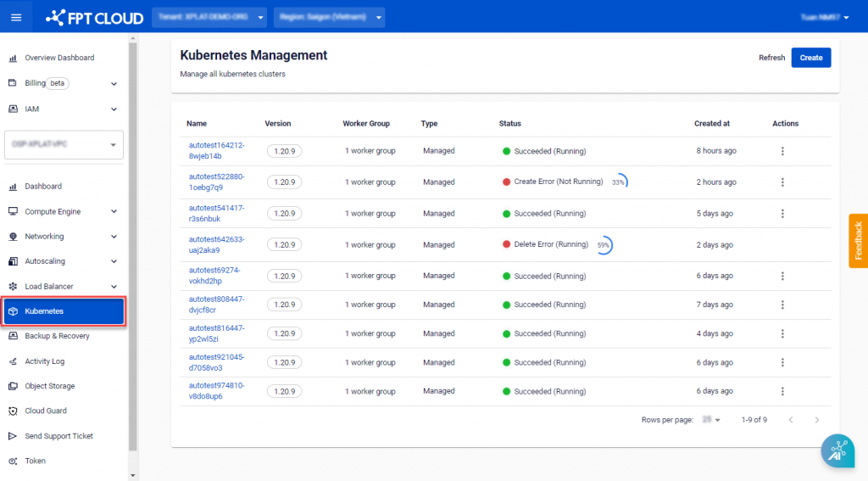Click the Overview Dashboard sidebar icon
This screenshot has width=868, height=481.
tap(13, 58)
